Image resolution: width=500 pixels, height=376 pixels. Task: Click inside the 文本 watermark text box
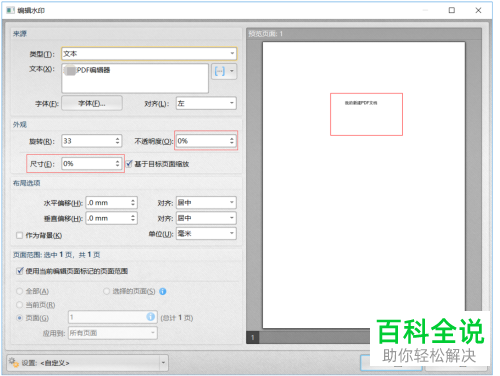point(135,78)
